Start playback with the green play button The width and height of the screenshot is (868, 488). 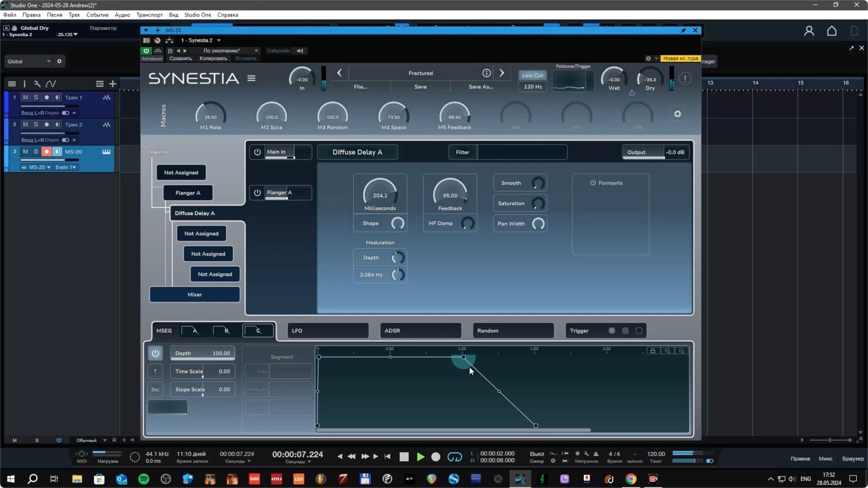pyautogui.click(x=420, y=457)
